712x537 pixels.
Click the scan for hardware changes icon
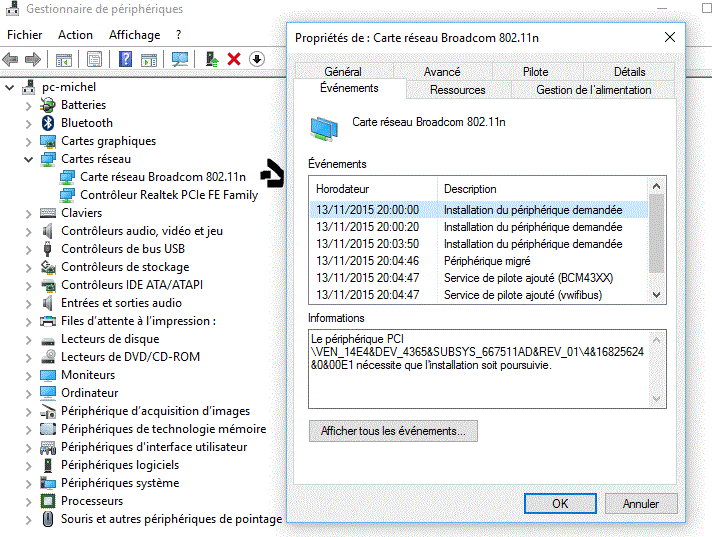click(x=180, y=60)
